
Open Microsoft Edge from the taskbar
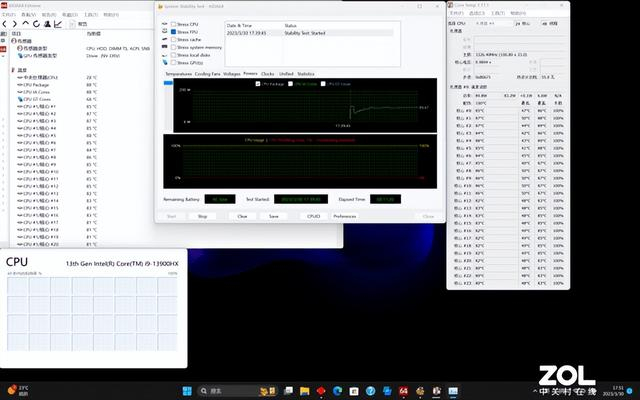pos(339,388)
